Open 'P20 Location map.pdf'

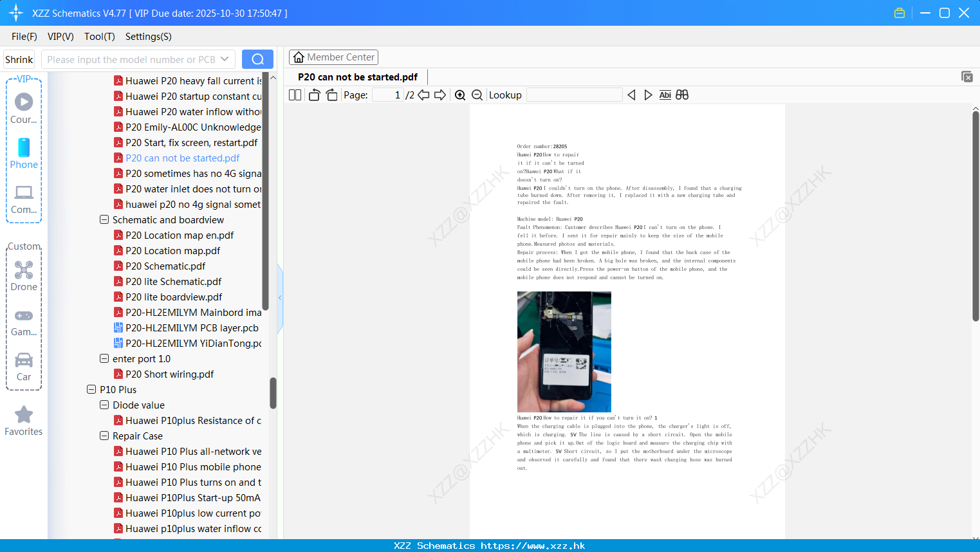tap(167, 250)
